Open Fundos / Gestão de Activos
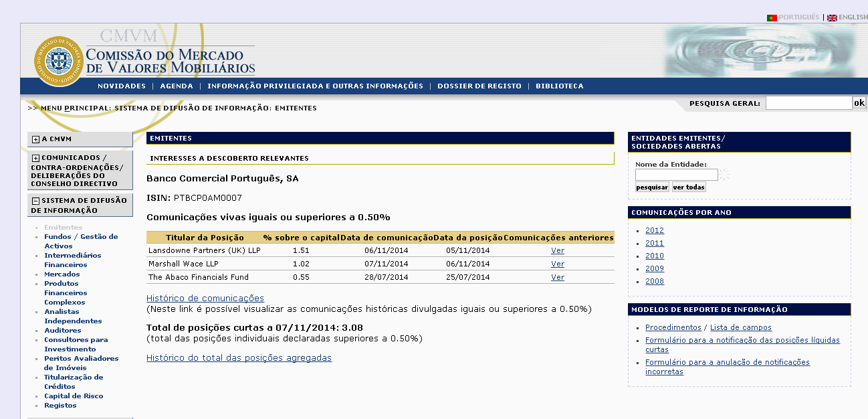The height and width of the screenshot is (419, 868). [x=81, y=241]
